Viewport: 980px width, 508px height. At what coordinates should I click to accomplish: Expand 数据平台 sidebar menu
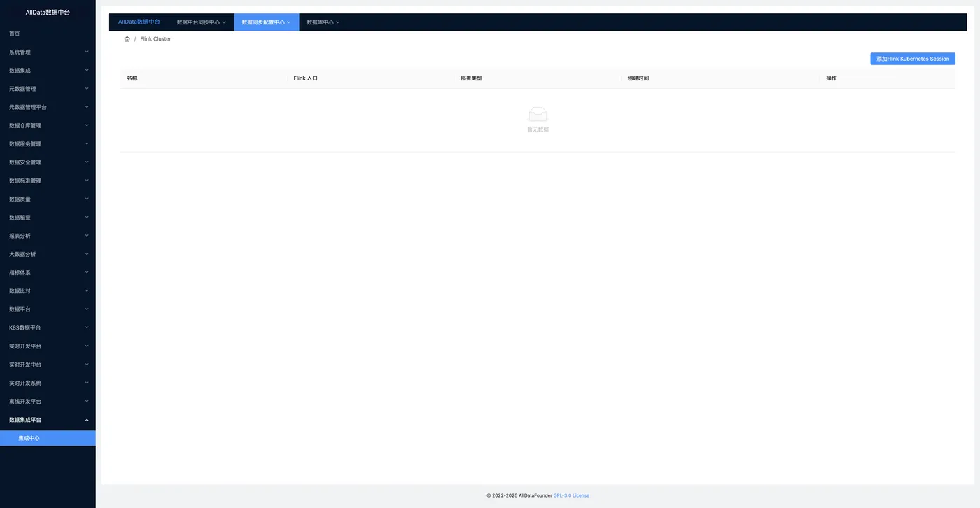click(x=48, y=309)
